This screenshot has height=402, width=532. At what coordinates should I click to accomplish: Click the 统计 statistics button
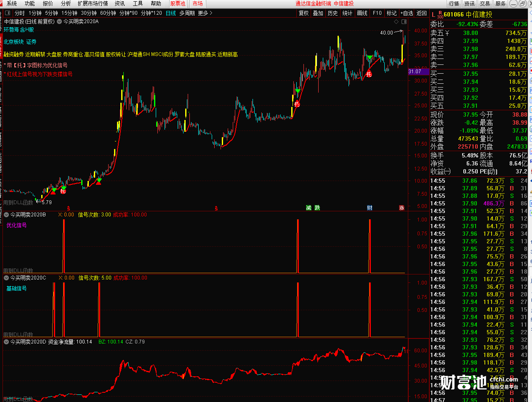coord(348,13)
